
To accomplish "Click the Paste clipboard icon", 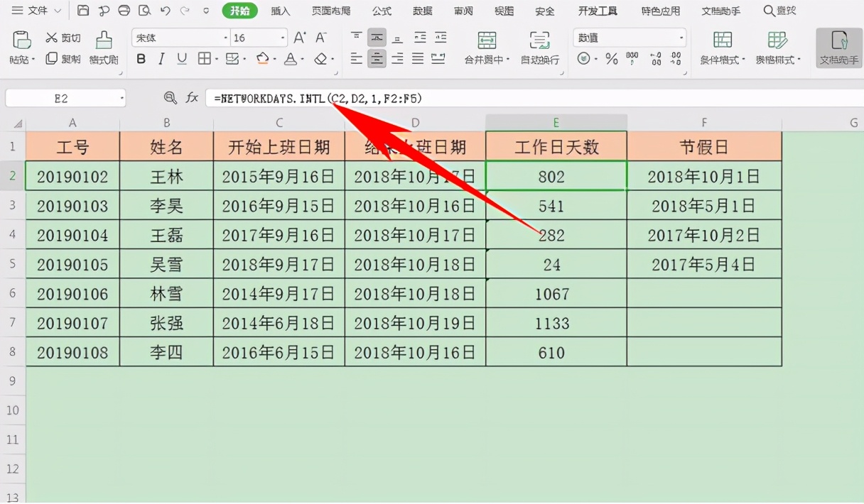I will (22, 40).
